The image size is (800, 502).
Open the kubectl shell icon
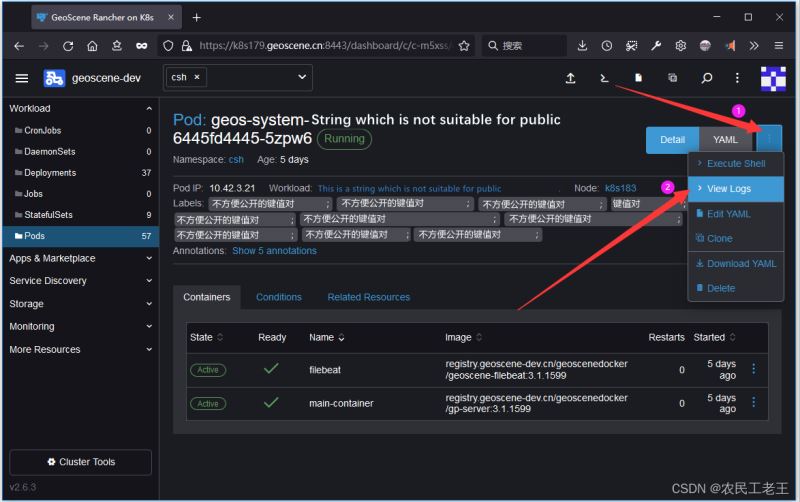[604, 78]
